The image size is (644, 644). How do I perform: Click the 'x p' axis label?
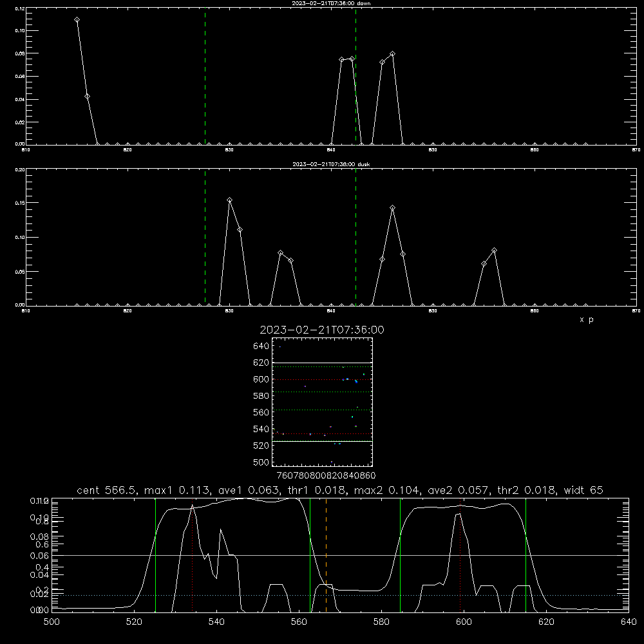pos(587,319)
